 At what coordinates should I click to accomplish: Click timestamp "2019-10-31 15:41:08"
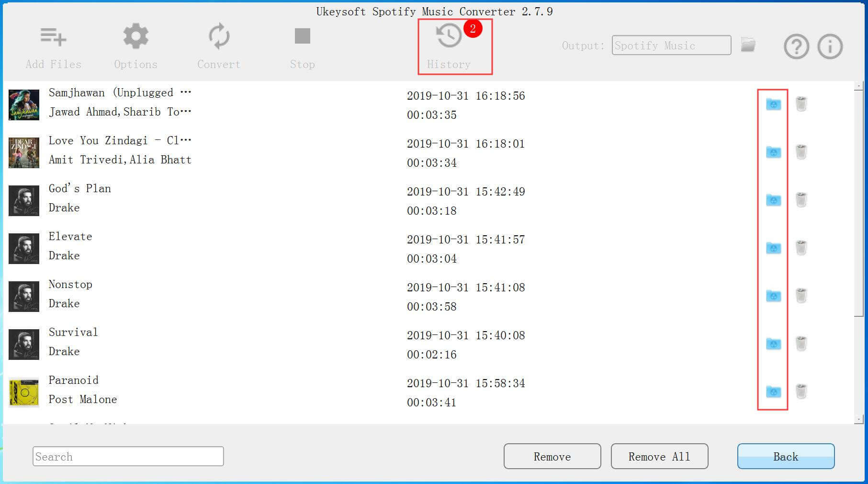tap(466, 288)
